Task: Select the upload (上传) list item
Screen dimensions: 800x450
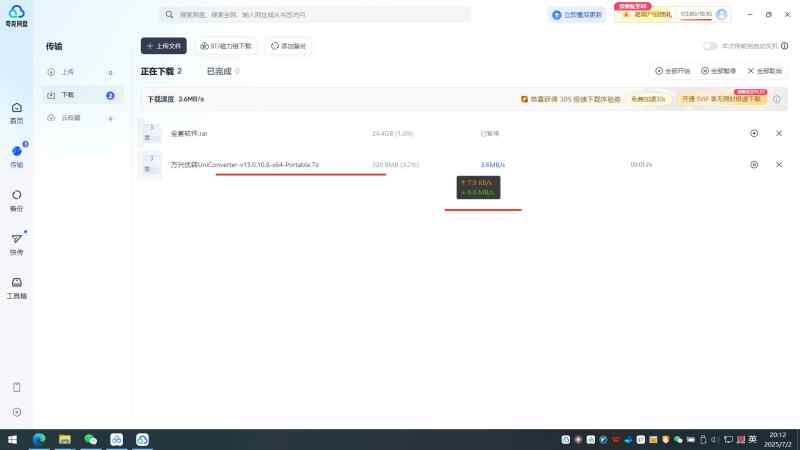Action: tap(81, 72)
